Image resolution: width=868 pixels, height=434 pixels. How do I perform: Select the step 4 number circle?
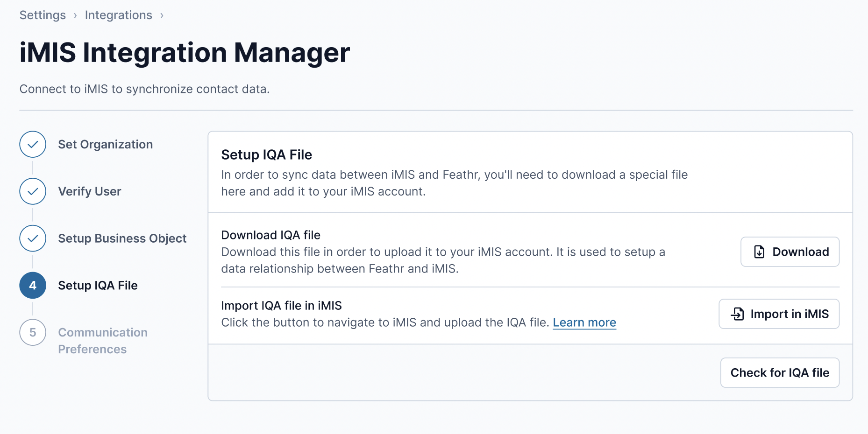click(x=33, y=286)
